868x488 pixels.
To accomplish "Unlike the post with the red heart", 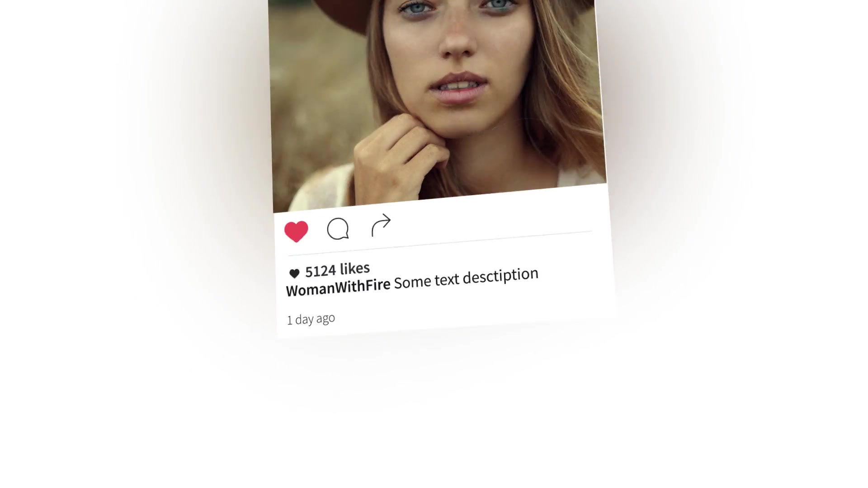I will (296, 231).
